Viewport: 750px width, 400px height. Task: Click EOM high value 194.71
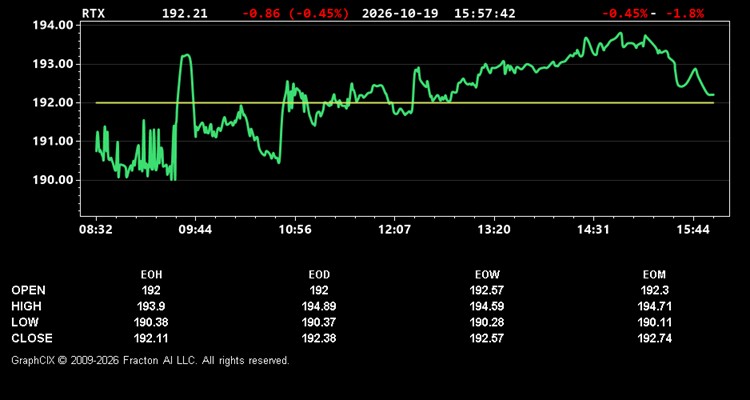click(x=654, y=306)
